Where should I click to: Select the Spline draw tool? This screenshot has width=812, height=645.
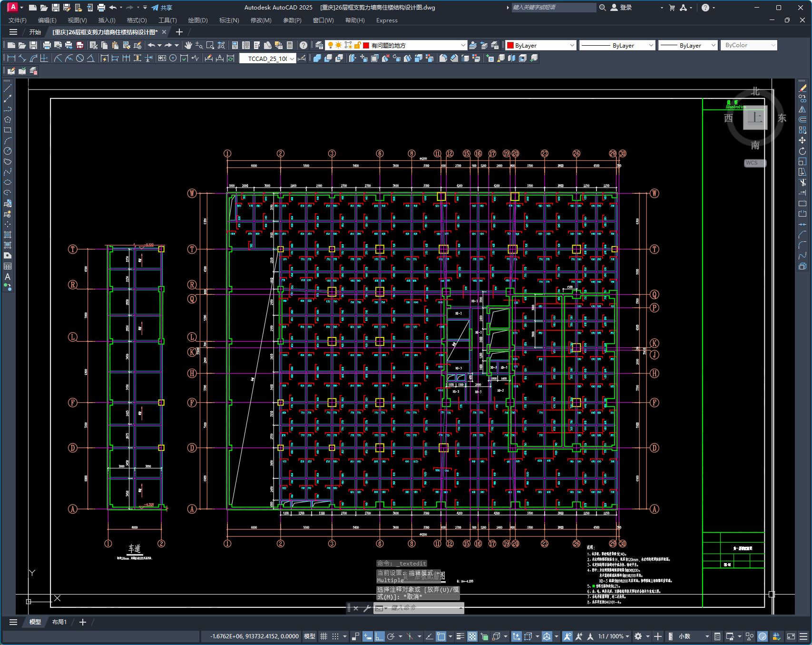tap(8, 172)
